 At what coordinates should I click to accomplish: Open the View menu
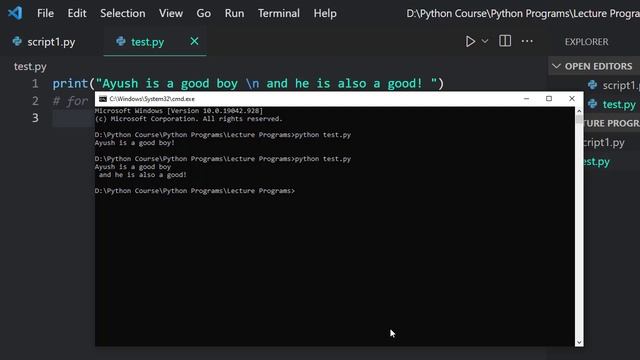point(171,13)
